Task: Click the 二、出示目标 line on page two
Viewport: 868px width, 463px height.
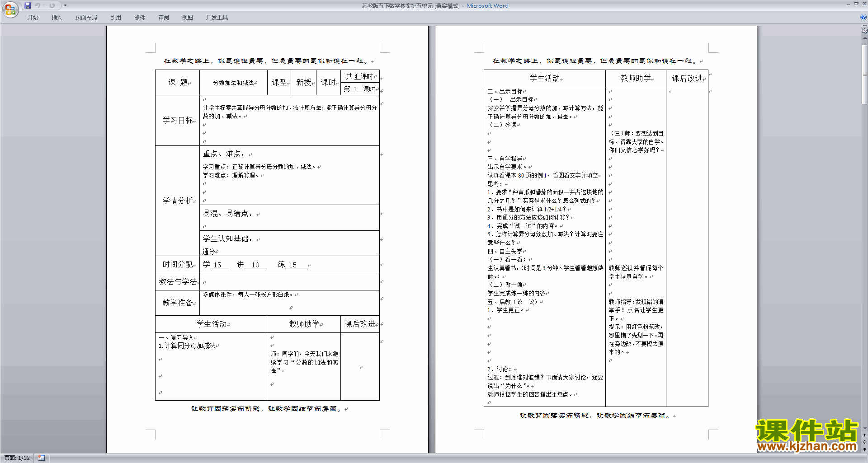Action: click(505, 91)
